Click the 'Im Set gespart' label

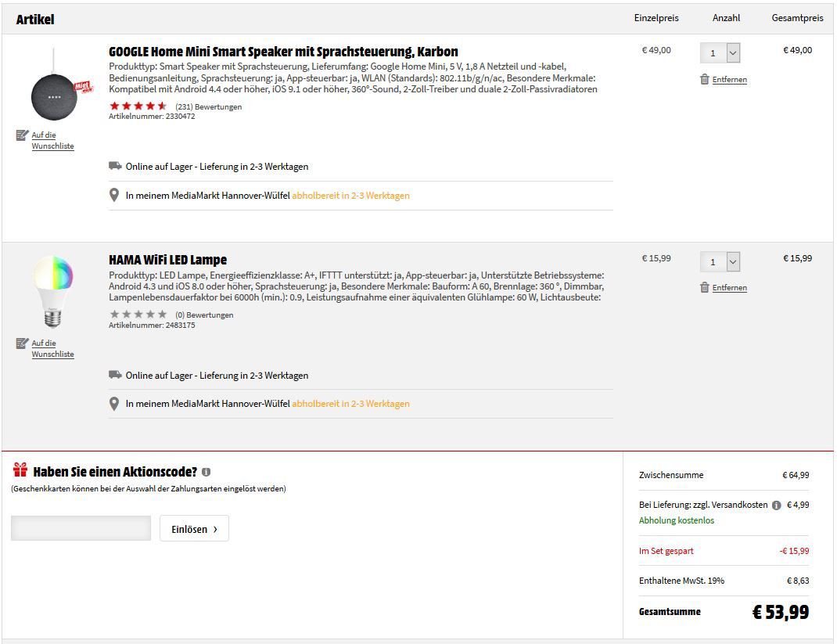(x=666, y=551)
